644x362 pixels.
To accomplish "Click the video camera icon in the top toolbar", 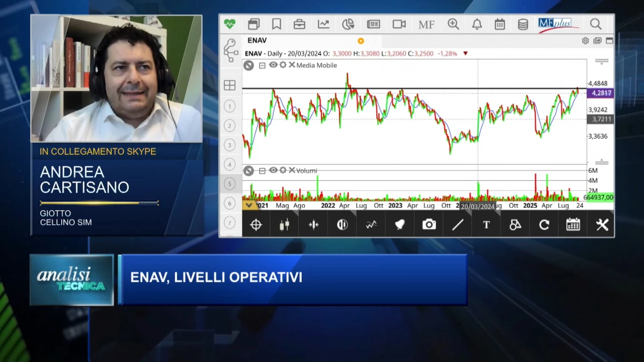I will 399,24.
